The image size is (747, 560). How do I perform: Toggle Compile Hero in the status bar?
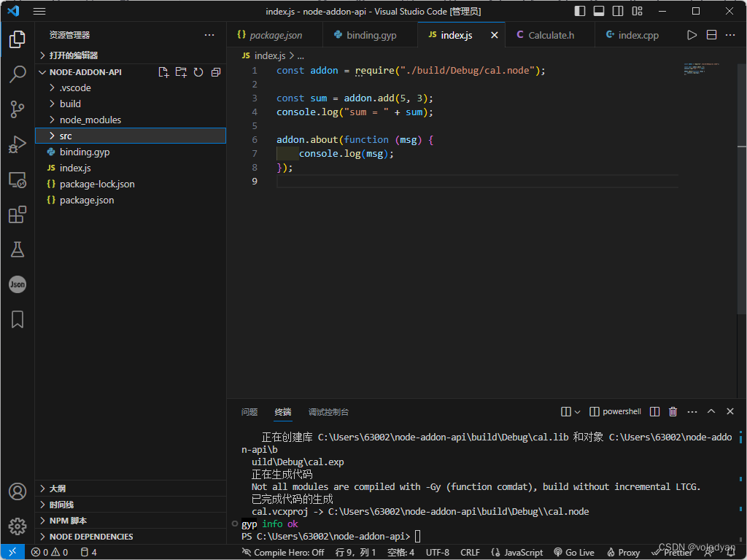click(283, 552)
